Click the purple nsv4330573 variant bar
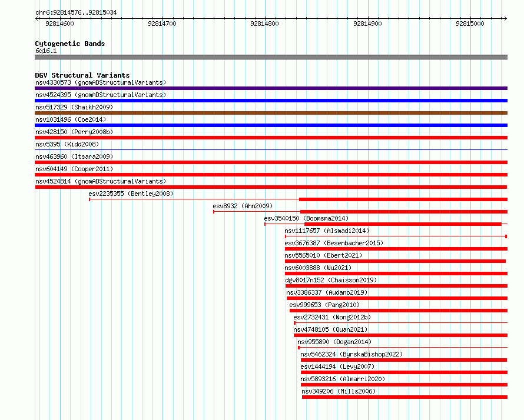 point(271,88)
